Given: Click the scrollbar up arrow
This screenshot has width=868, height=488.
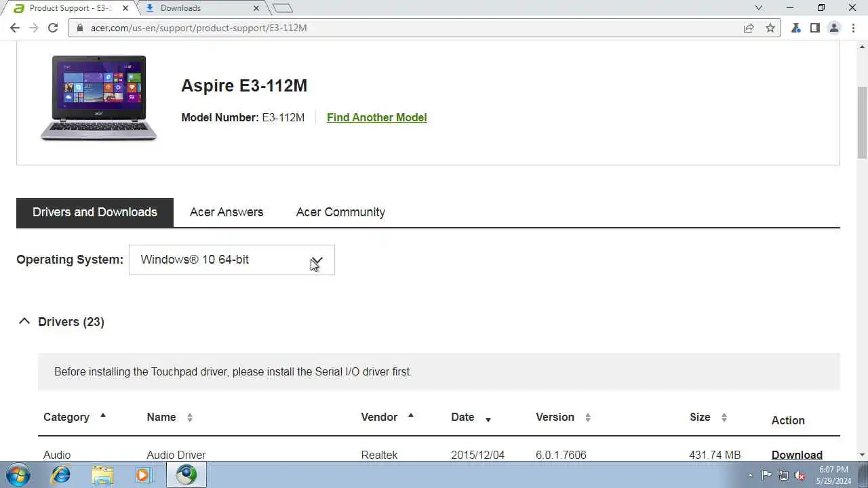Looking at the screenshot, I should pyautogui.click(x=862, y=46).
